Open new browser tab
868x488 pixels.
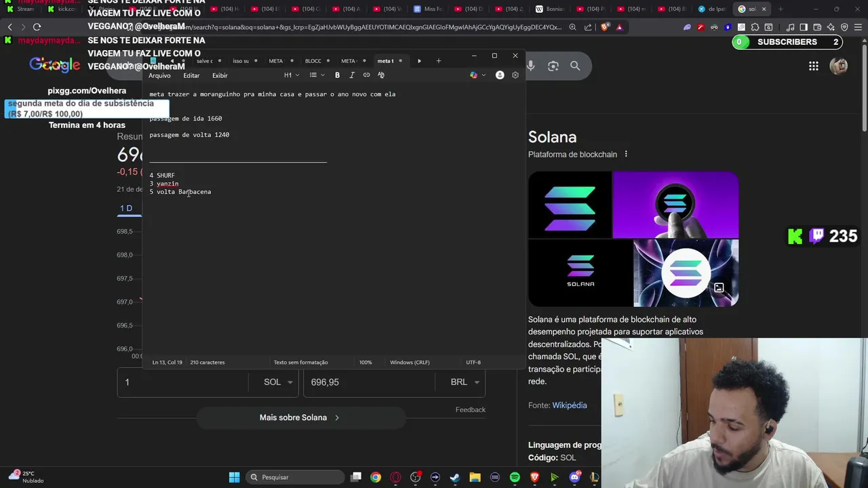(x=781, y=9)
